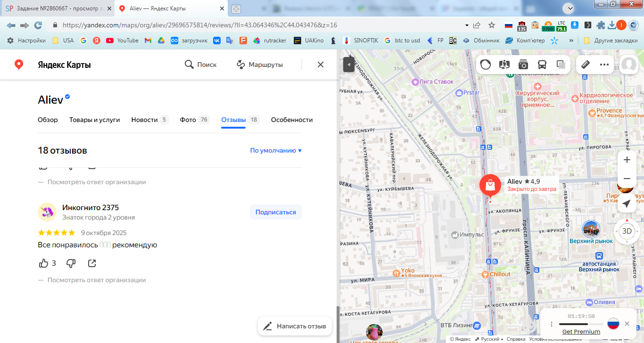
Task: Open the YouTube bookmark
Action: (x=123, y=41)
